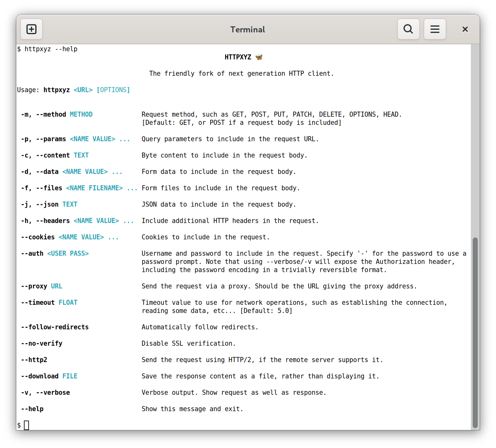This screenshot has width=496, height=448.
Task: Open the hamburger menu
Action: click(435, 29)
